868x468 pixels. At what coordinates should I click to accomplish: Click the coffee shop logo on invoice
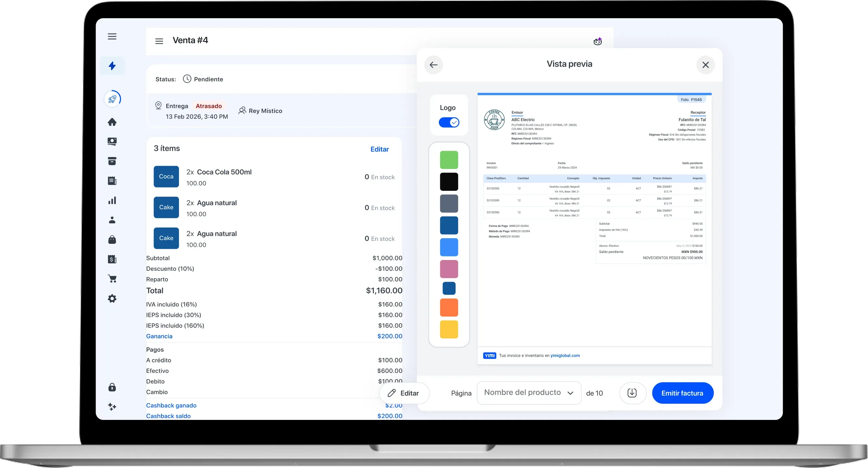coord(494,120)
